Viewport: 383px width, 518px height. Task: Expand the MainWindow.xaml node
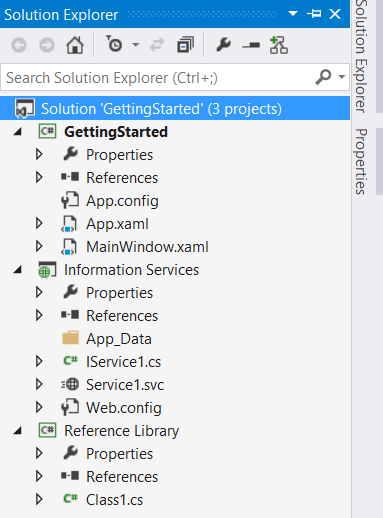(39, 246)
